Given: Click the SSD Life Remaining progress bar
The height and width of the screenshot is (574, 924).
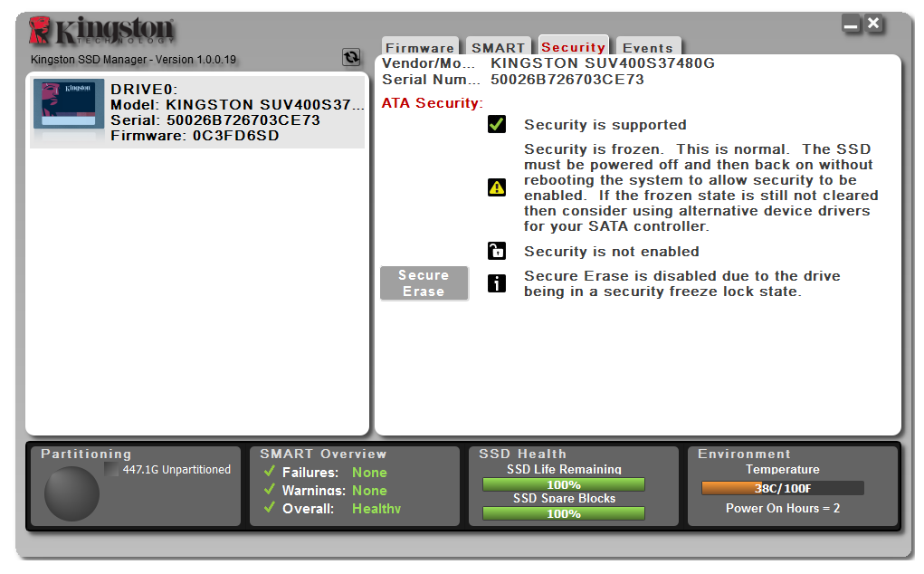Looking at the screenshot, I should pos(564,484).
